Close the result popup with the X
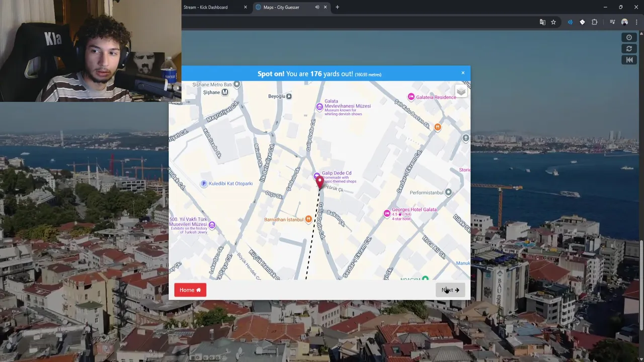 point(463,73)
